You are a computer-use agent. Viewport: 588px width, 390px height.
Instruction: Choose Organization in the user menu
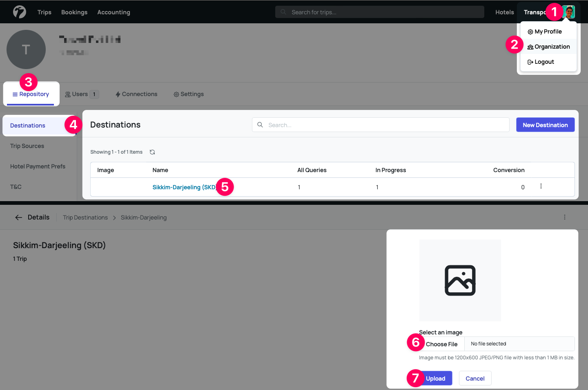(x=552, y=47)
